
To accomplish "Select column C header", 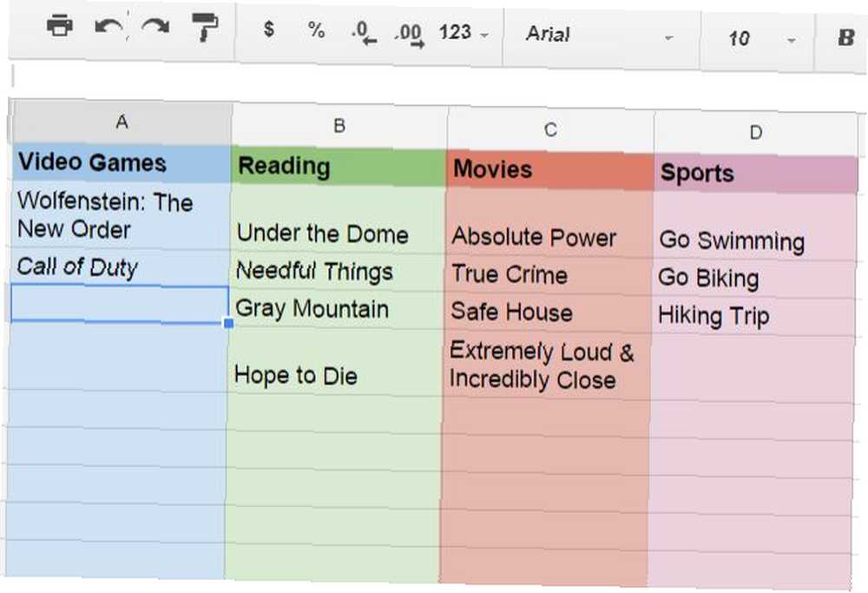I will [550, 130].
